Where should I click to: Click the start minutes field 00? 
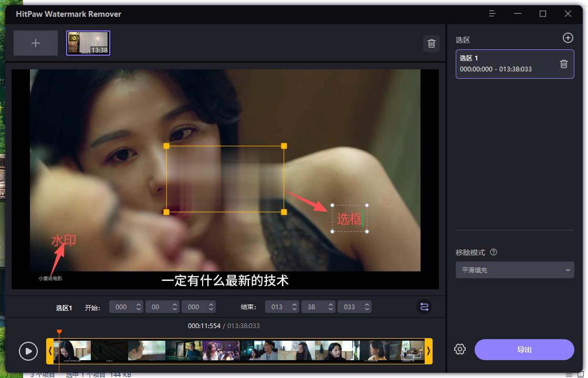tap(156, 307)
